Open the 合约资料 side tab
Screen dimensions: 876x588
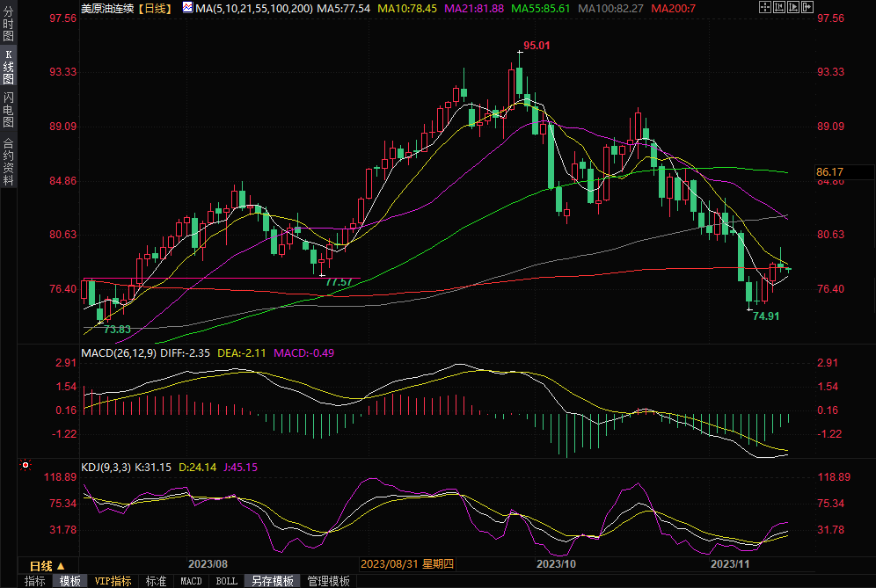(x=9, y=161)
